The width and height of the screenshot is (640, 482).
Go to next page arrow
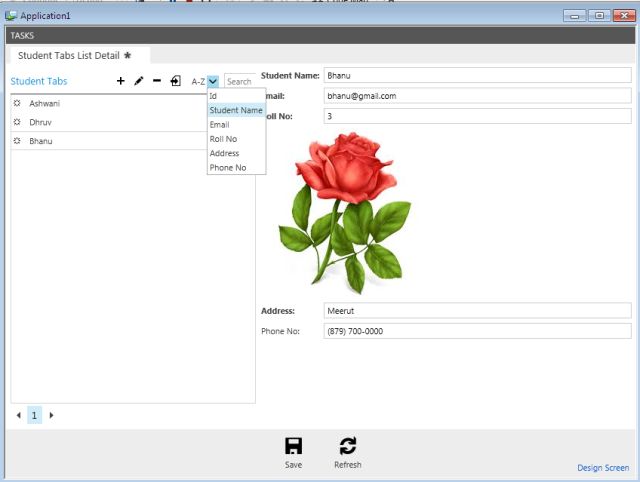coord(51,414)
